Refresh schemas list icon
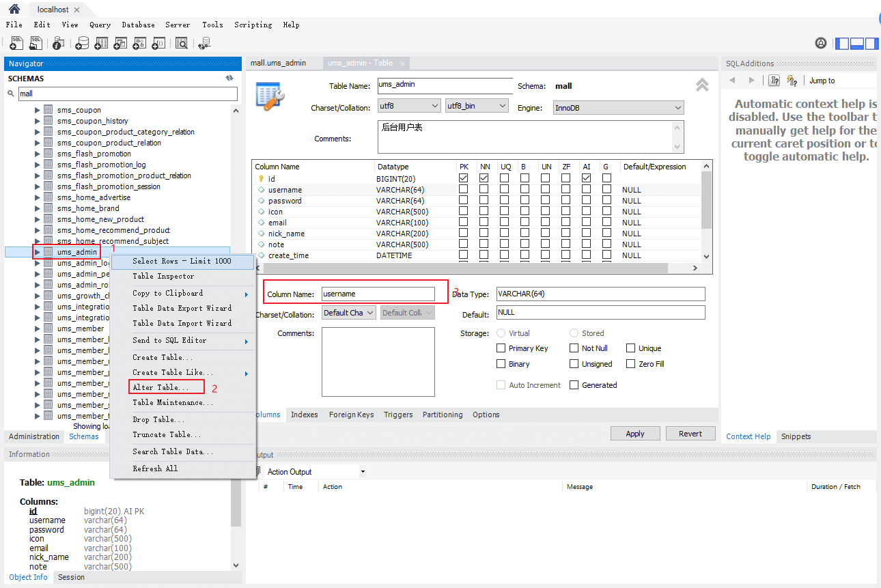 click(230, 79)
